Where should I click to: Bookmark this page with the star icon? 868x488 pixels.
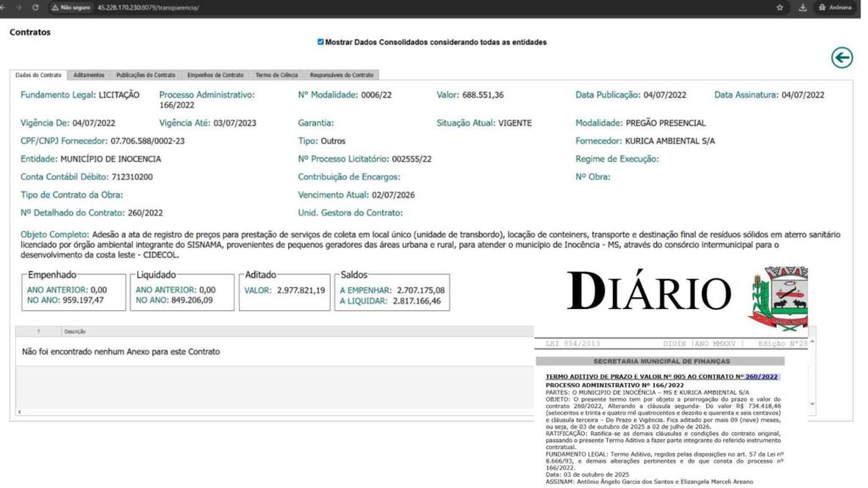coord(779,7)
